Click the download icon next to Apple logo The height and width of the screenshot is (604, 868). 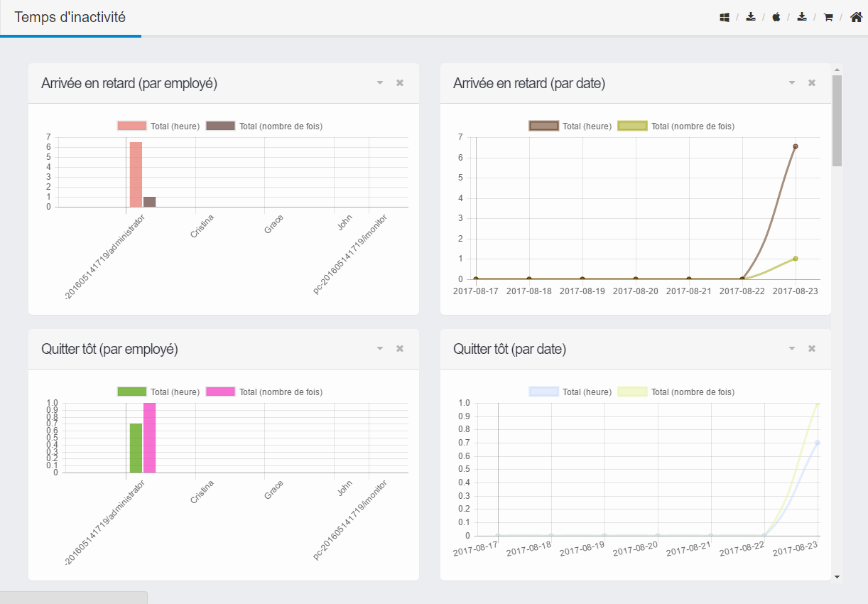tap(802, 17)
